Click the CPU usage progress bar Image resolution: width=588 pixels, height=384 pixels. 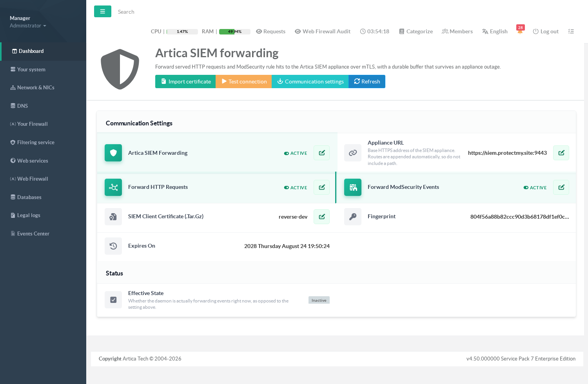point(182,32)
